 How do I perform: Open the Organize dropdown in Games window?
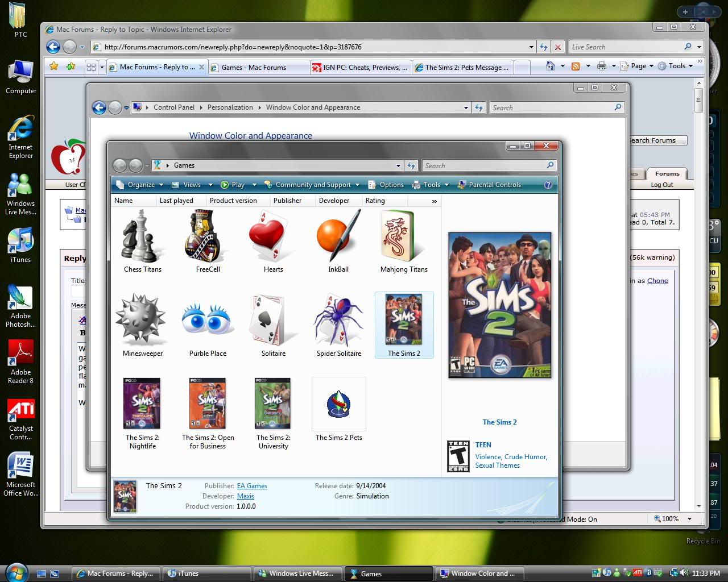[139, 185]
